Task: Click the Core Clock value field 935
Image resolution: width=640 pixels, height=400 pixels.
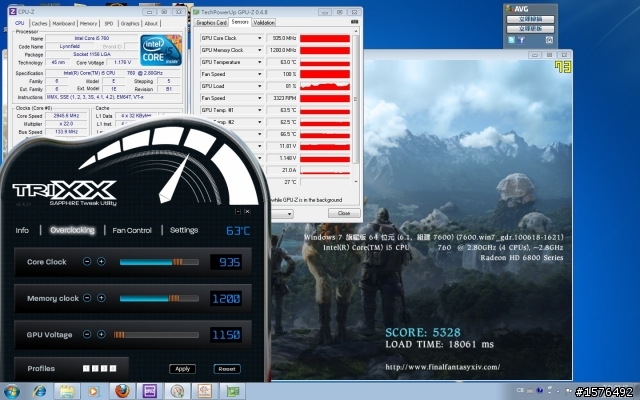Action: (226, 262)
